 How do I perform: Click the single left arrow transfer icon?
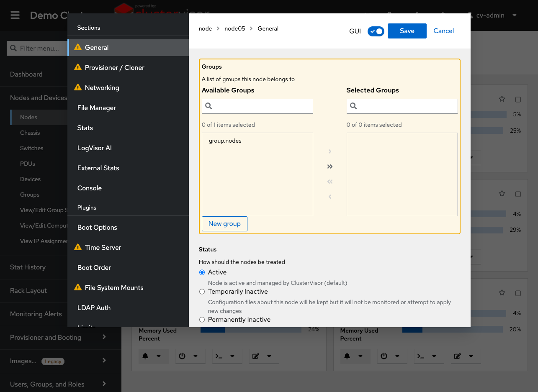[330, 197]
